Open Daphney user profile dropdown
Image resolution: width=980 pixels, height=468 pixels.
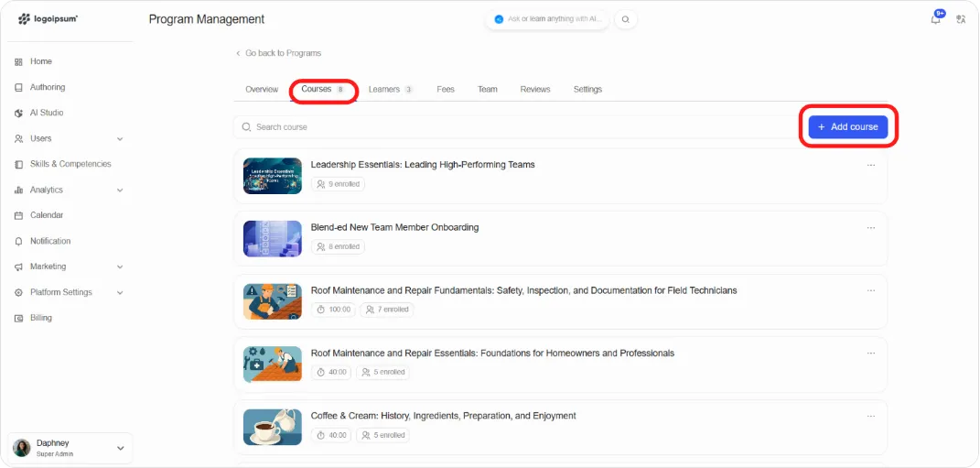(x=70, y=448)
